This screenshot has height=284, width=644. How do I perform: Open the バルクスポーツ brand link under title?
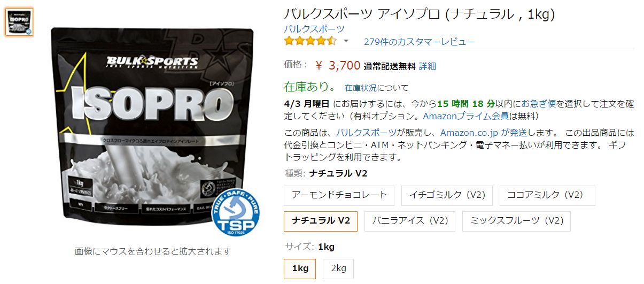tap(314, 29)
